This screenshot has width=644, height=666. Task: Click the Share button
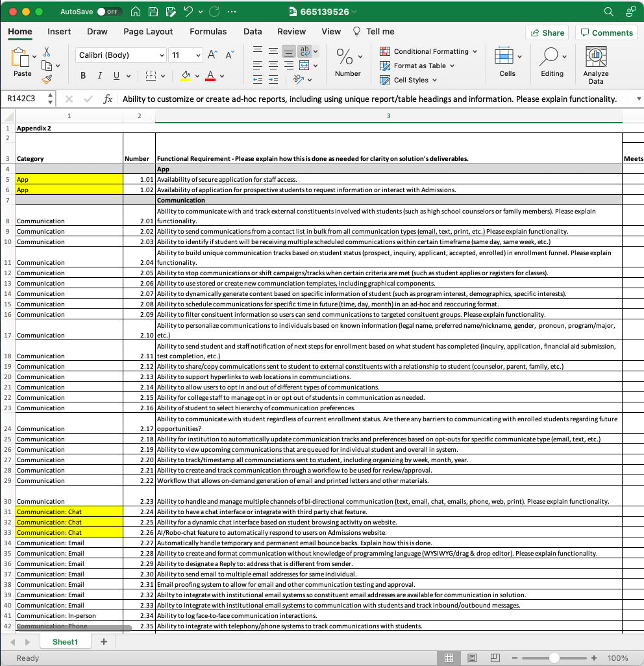(547, 32)
